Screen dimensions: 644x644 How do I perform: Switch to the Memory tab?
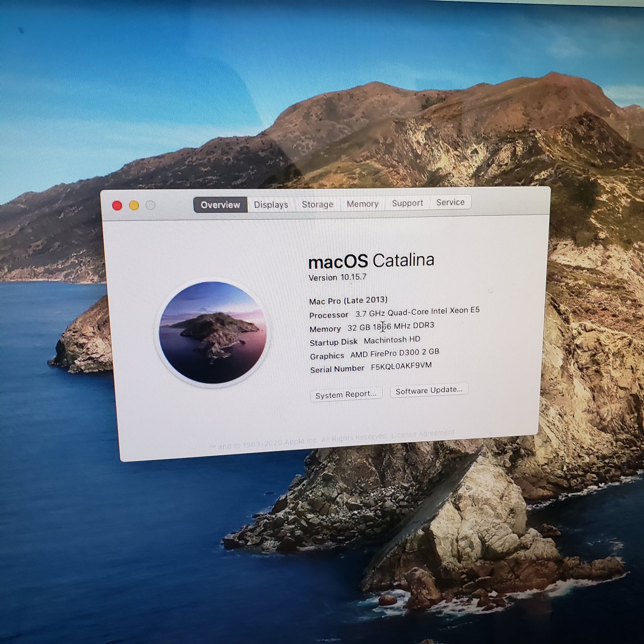coord(362,204)
